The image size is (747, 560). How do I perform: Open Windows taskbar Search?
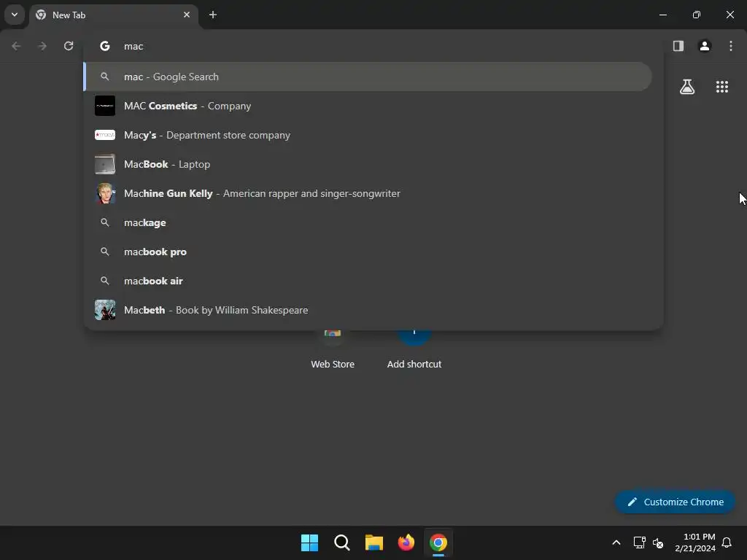click(342, 542)
